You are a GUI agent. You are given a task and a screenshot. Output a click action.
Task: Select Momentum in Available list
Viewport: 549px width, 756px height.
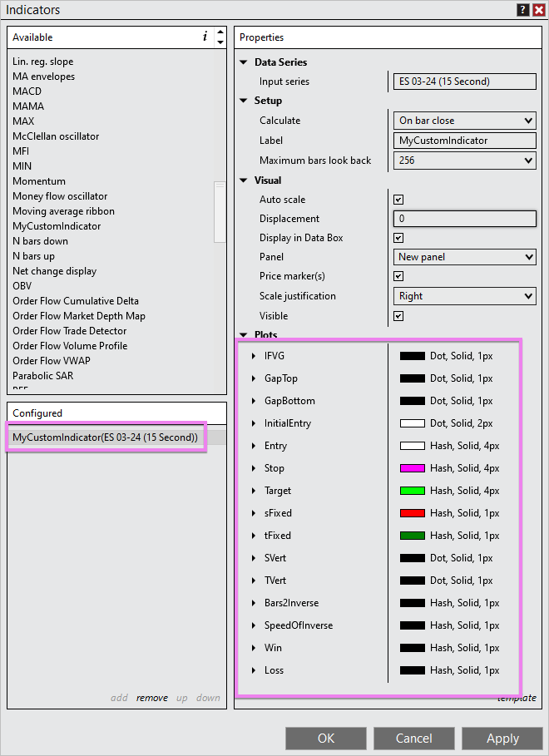tap(39, 181)
